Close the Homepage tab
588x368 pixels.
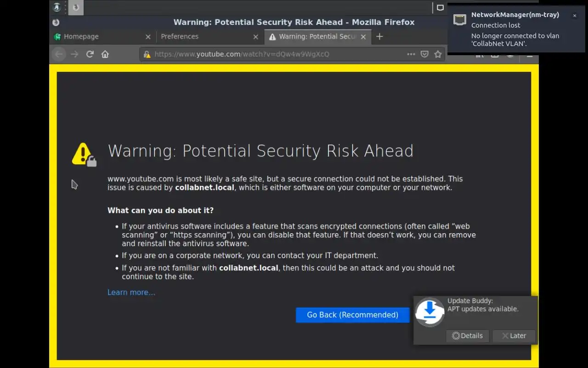(x=148, y=37)
